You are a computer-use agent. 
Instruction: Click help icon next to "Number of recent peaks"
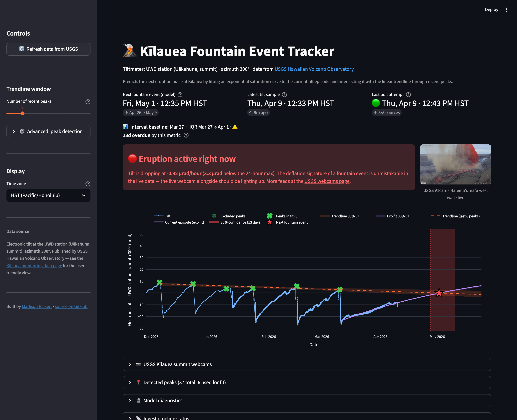(x=88, y=102)
